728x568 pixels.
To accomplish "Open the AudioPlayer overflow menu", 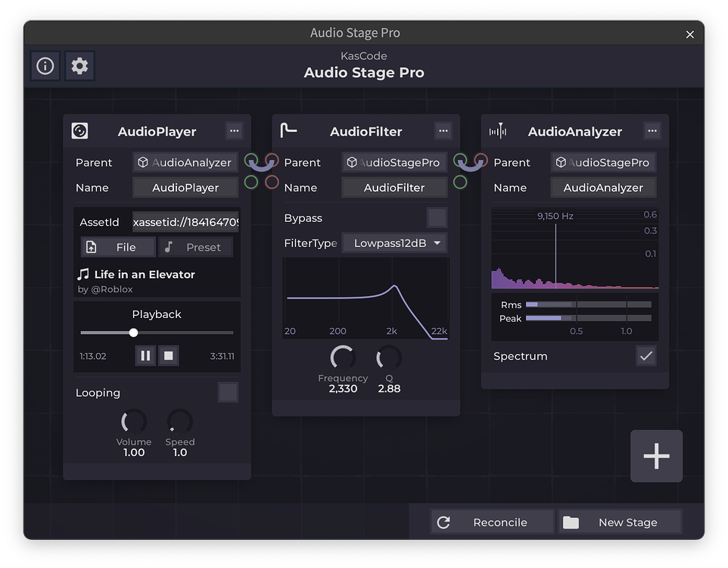I will click(234, 130).
